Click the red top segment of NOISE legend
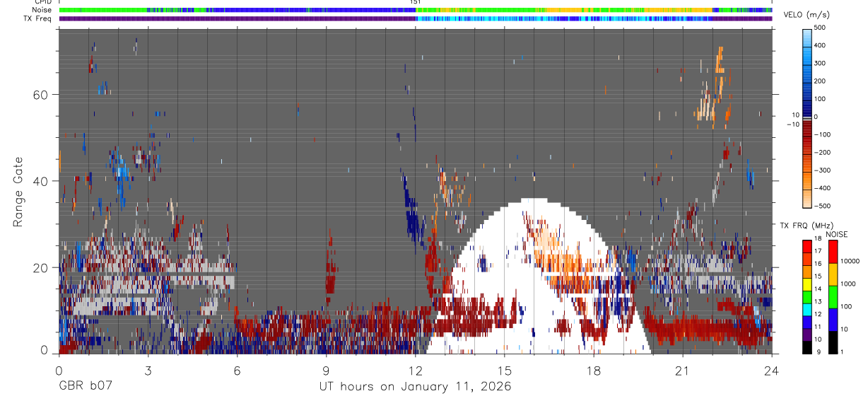Image resolution: width=868 pixels, height=401 pixels. [833, 251]
